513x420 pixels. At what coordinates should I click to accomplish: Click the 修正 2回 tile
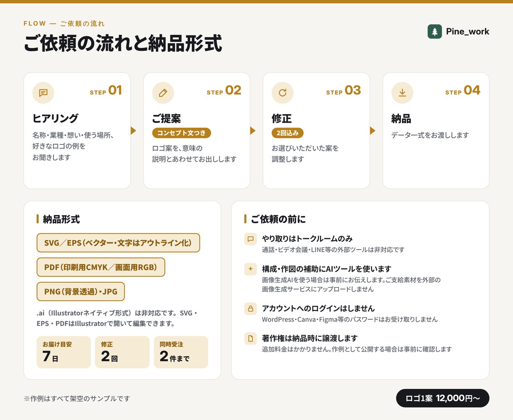click(122, 352)
